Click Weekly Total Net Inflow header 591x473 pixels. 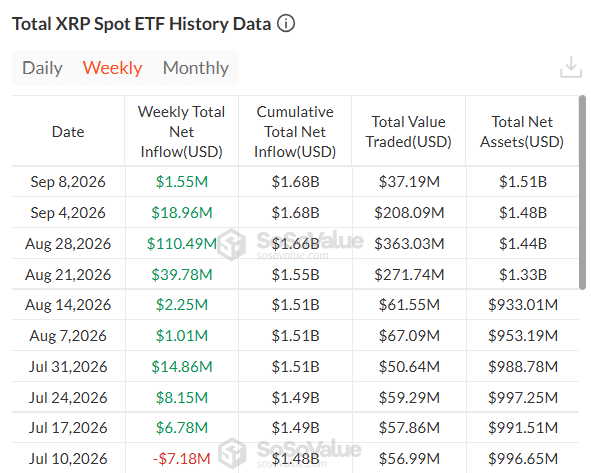click(182, 132)
